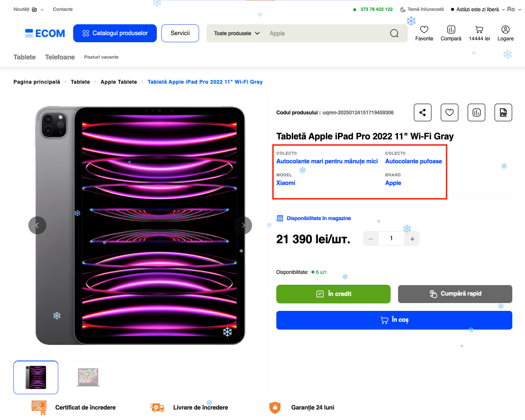
Task: Click the compare icon beside product code
Action: tap(476, 112)
